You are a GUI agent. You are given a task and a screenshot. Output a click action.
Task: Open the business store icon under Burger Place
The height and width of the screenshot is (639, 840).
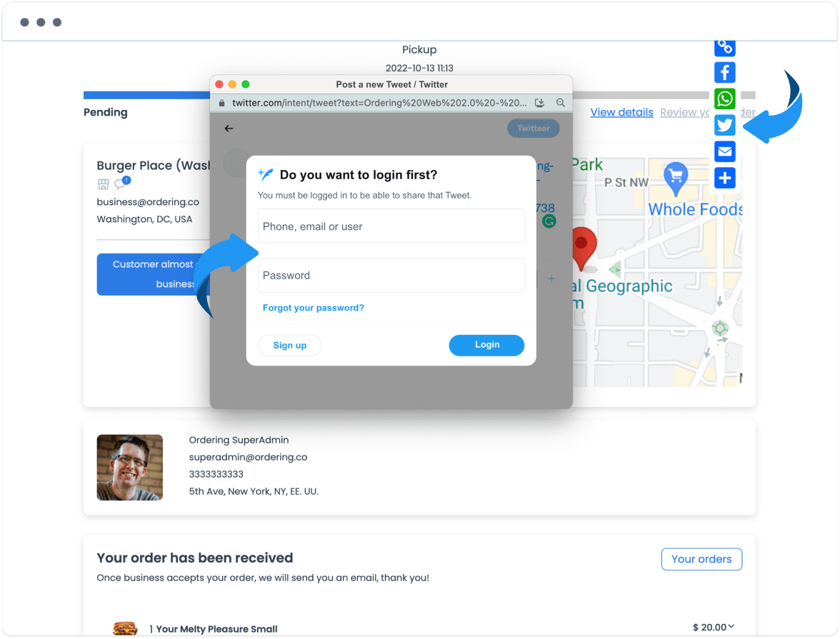pyautogui.click(x=104, y=184)
